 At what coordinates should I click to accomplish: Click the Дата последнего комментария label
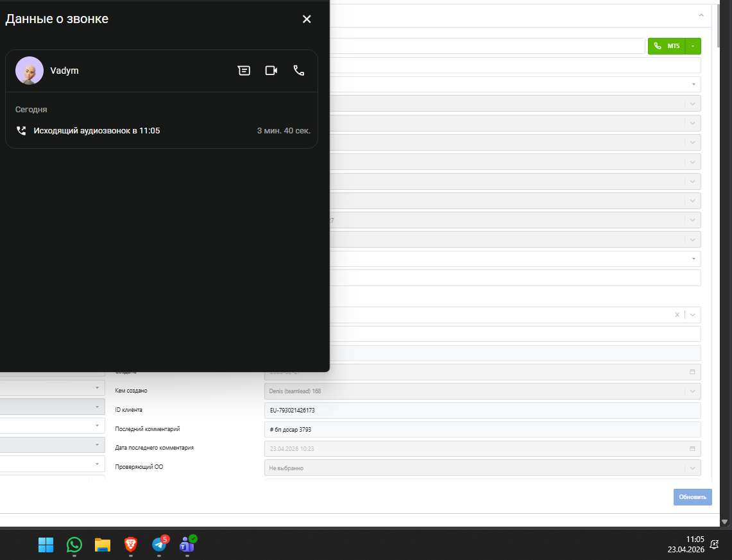pos(154,448)
